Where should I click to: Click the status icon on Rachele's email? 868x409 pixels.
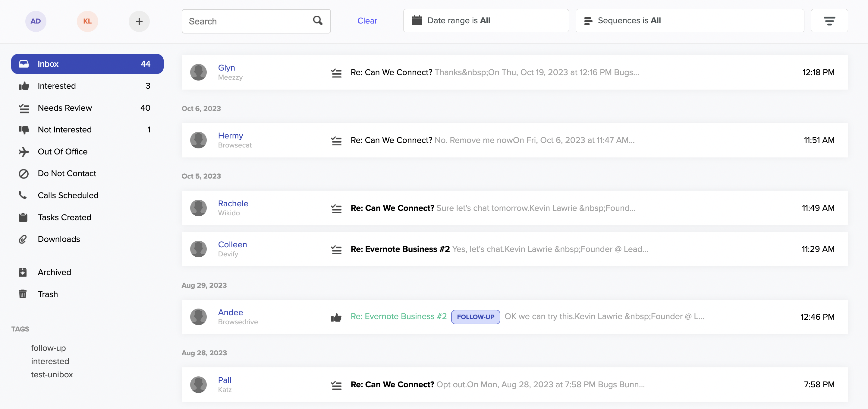tap(336, 208)
